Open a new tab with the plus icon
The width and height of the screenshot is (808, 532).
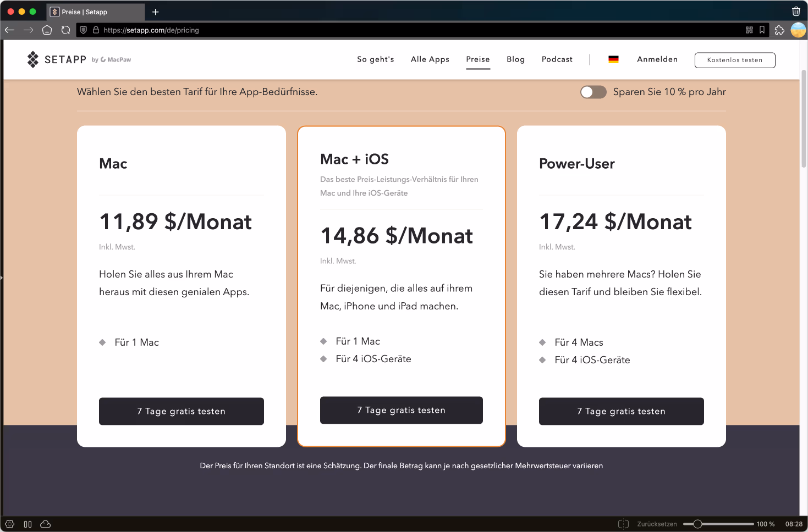156,12
